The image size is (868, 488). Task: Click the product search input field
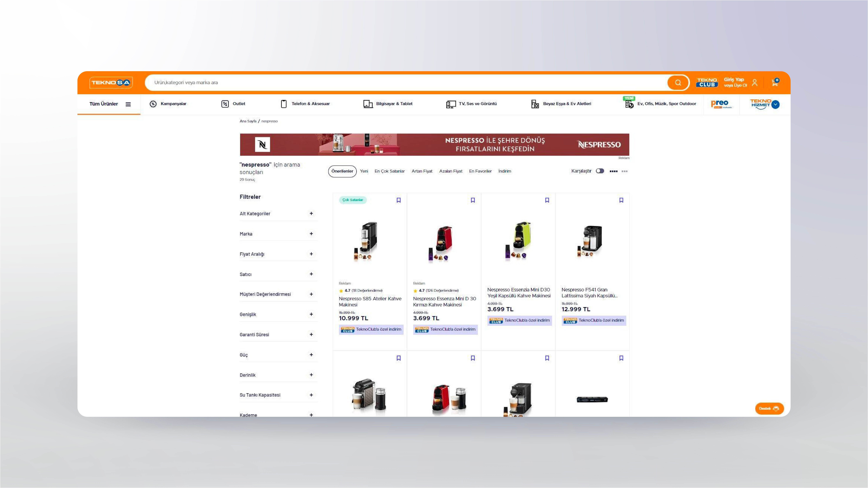pos(404,83)
